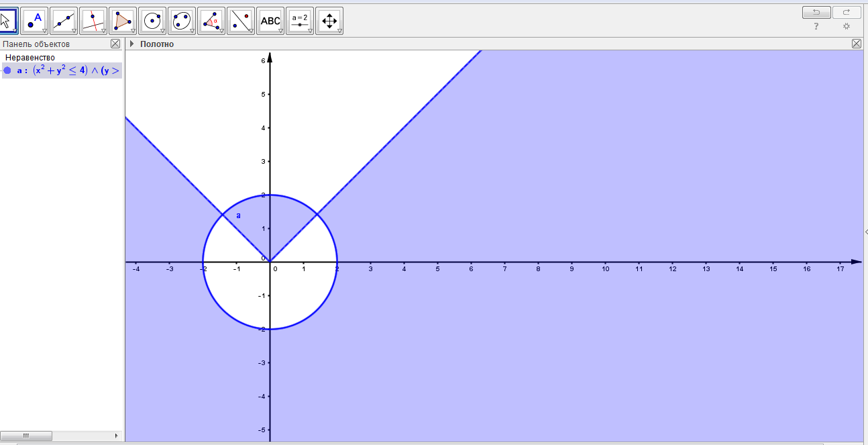
Task: Select the Move arrow tool
Action: (8, 21)
